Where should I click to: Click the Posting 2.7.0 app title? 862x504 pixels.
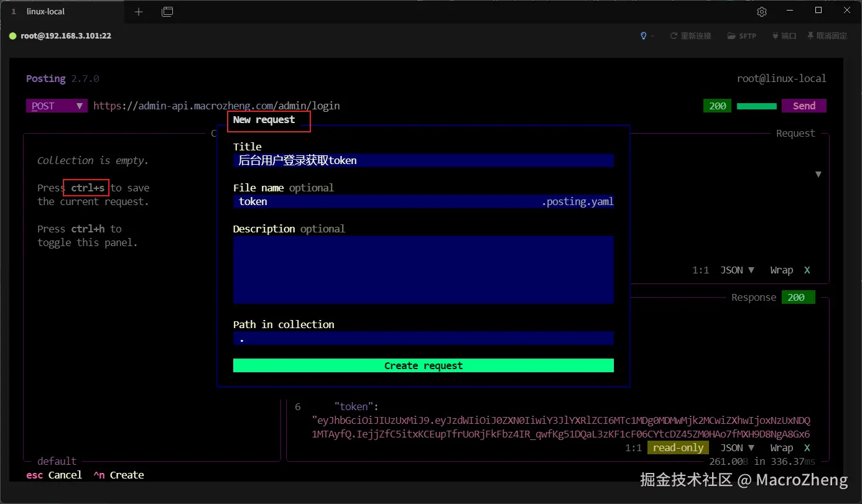pos(62,78)
